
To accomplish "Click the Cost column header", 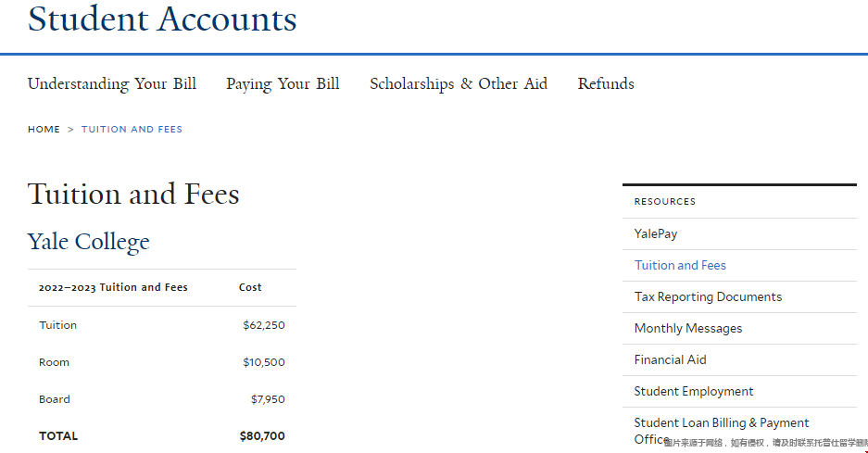I will click(x=250, y=287).
